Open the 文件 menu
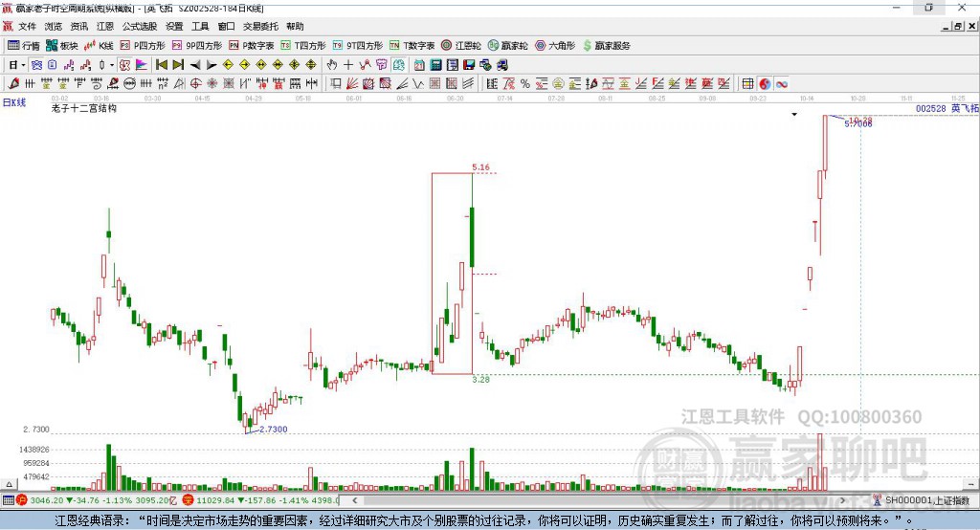 pyautogui.click(x=28, y=26)
